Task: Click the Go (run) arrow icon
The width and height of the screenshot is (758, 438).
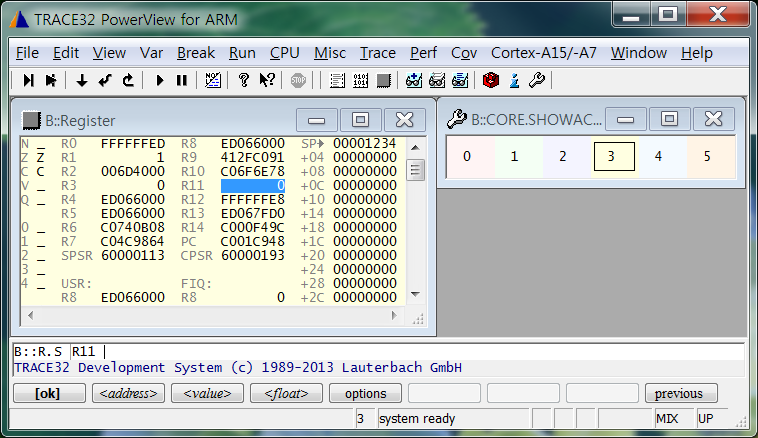Action: (160, 80)
